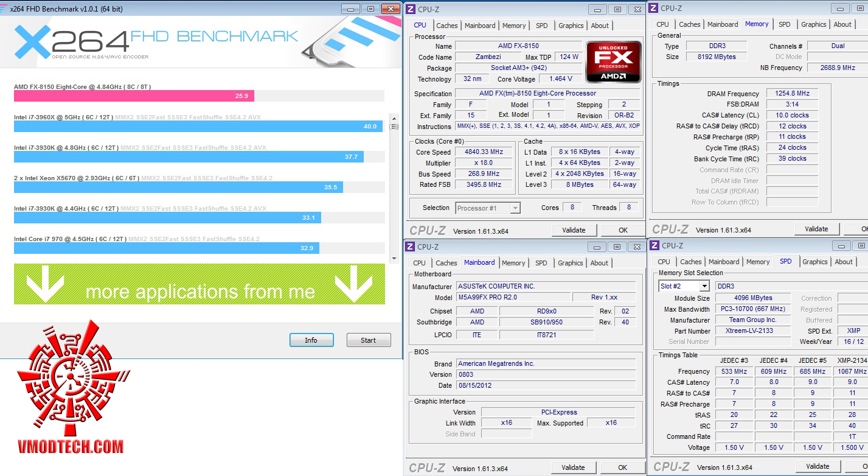The image size is (868, 476).
Task: Switch to Caches tab in CPU-Z memory timings window
Action: [690, 24]
